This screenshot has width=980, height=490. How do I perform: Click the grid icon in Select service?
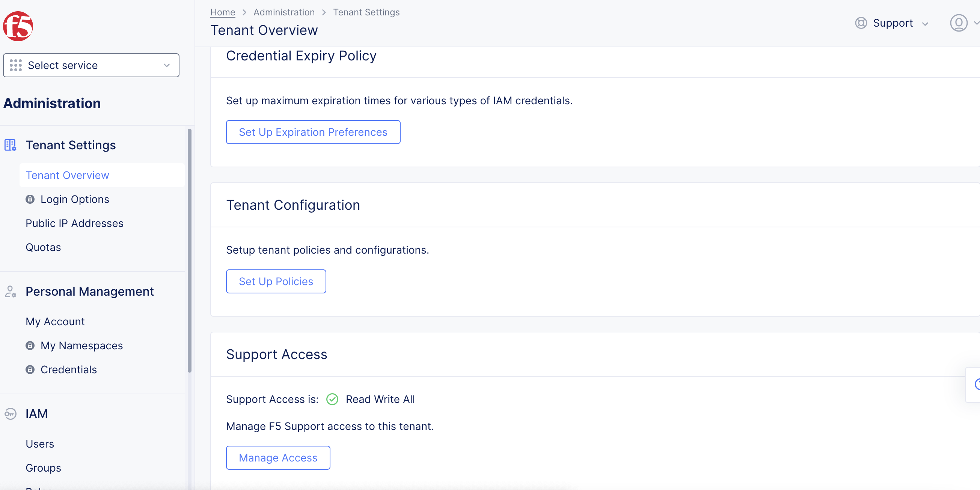pyautogui.click(x=16, y=65)
